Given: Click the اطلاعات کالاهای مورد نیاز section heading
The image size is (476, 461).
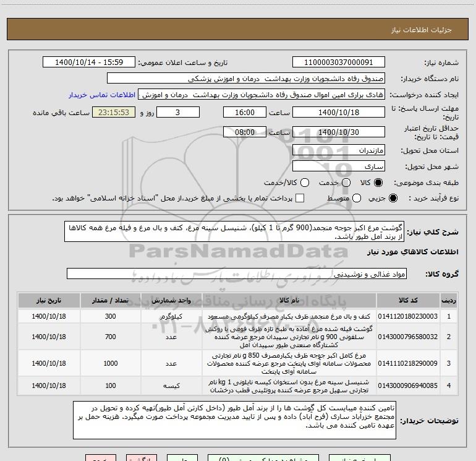Looking at the screenshot, I should (412, 252).
